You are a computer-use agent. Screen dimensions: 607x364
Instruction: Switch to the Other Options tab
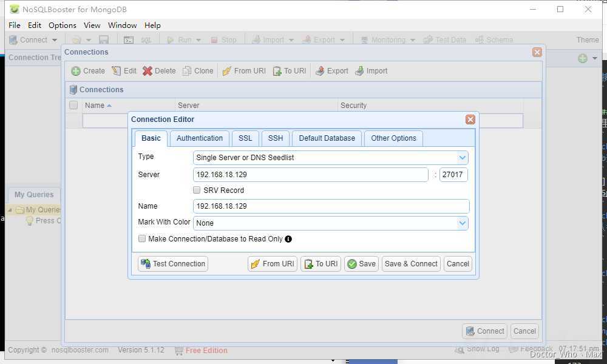pos(394,138)
